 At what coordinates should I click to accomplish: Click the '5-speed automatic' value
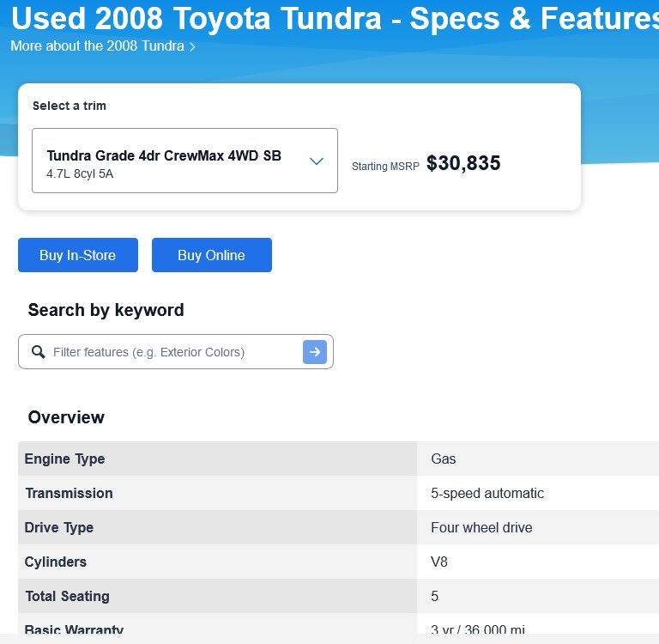pyautogui.click(x=487, y=493)
